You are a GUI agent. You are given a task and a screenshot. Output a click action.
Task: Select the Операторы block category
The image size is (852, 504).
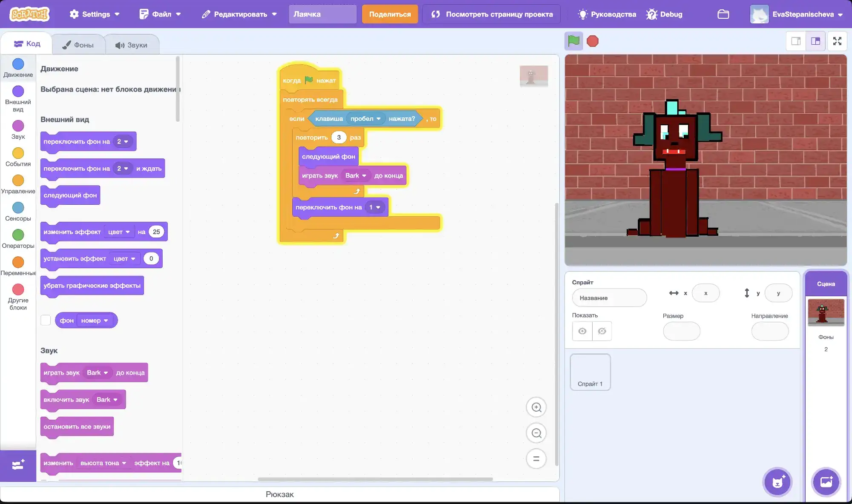point(18,239)
